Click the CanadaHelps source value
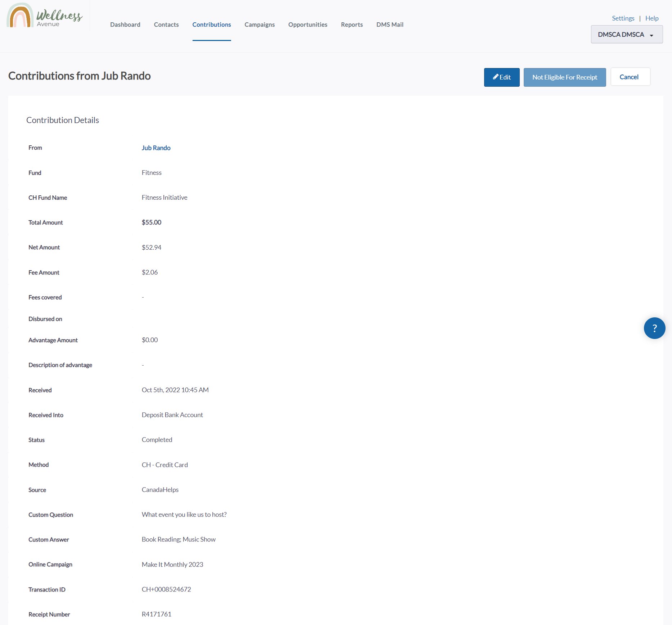The height and width of the screenshot is (625, 672). tap(160, 490)
